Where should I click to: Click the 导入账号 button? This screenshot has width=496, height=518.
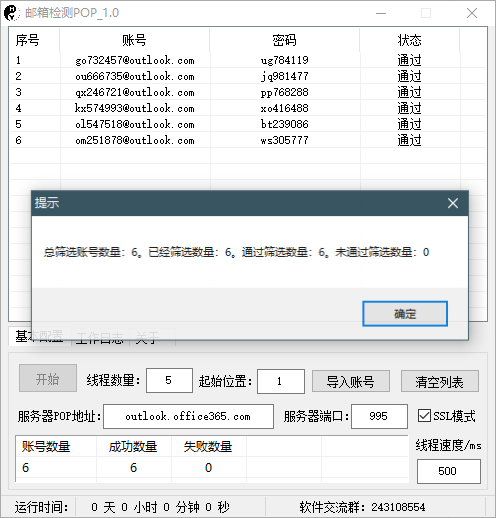pyautogui.click(x=351, y=381)
